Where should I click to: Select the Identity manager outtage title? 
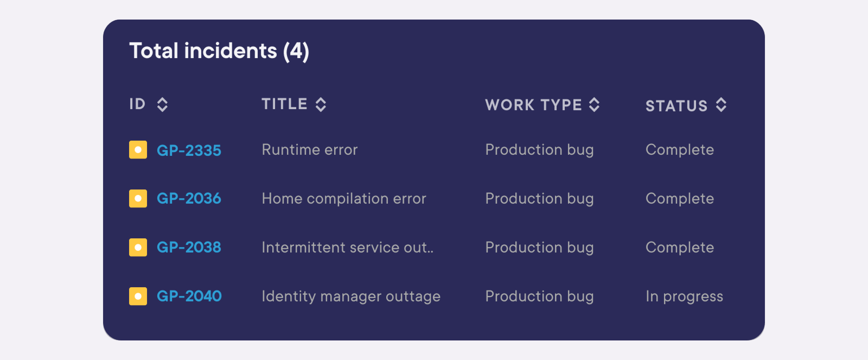coord(351,296)
